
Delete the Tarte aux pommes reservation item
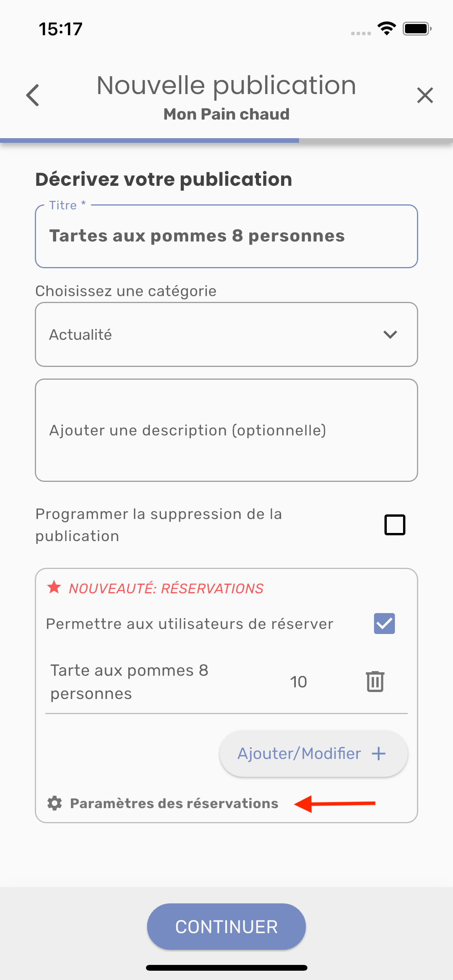(375, 682)
